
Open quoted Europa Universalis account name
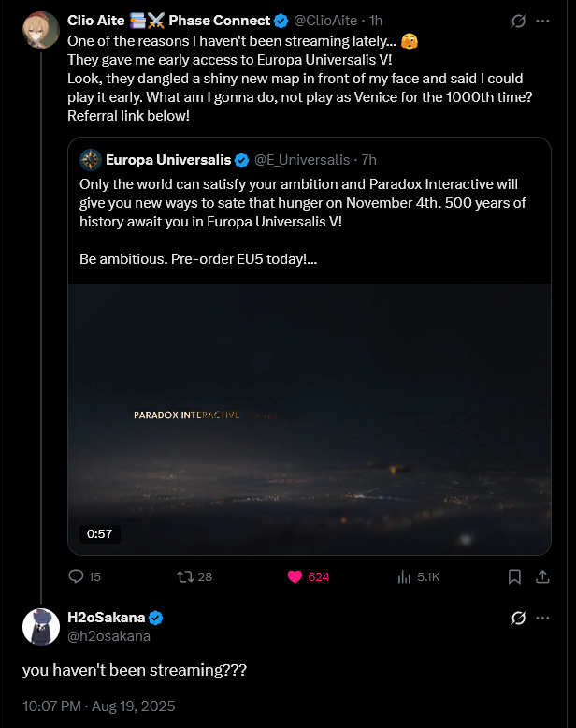[x=167, y=160]
